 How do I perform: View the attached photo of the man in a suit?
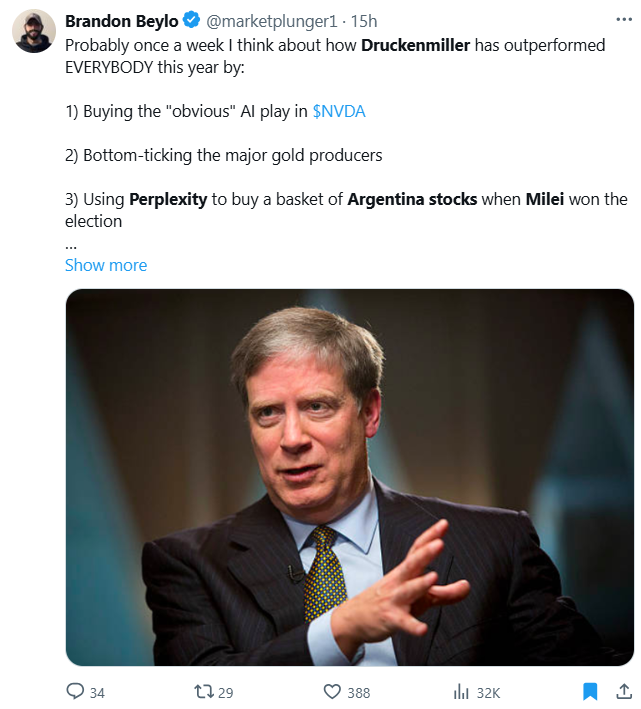click(350, 477)
